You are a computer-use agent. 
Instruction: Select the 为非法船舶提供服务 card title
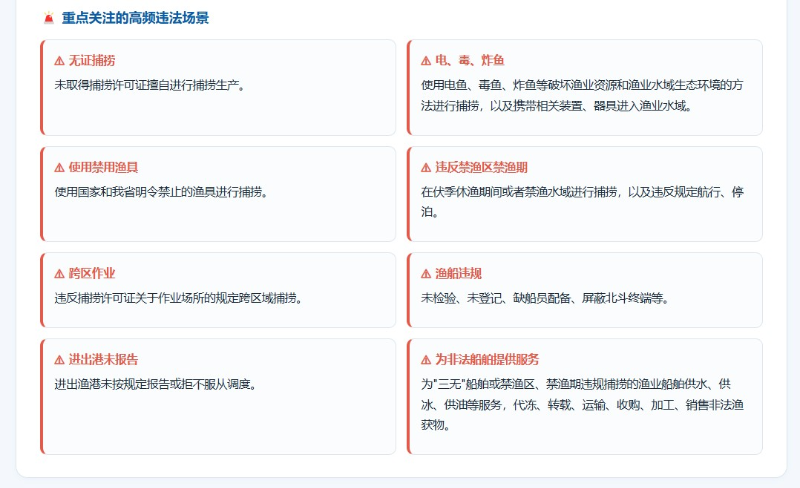[x=487, y=359]
